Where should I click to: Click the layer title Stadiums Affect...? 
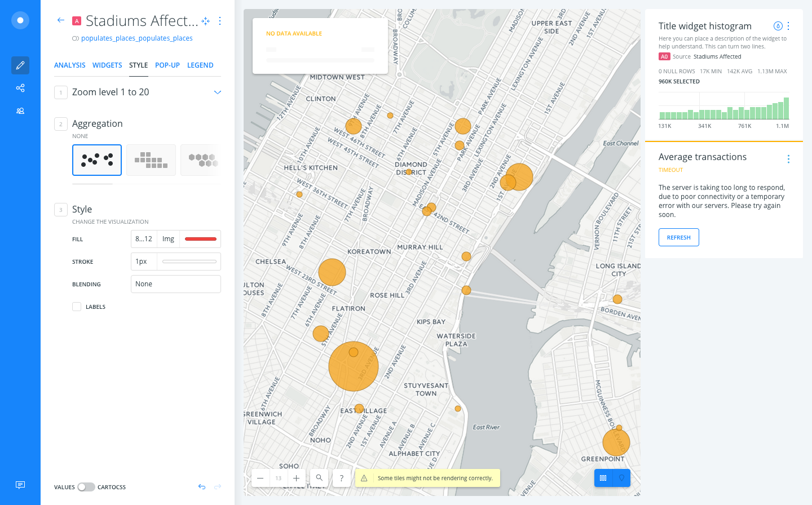point(142,21)
